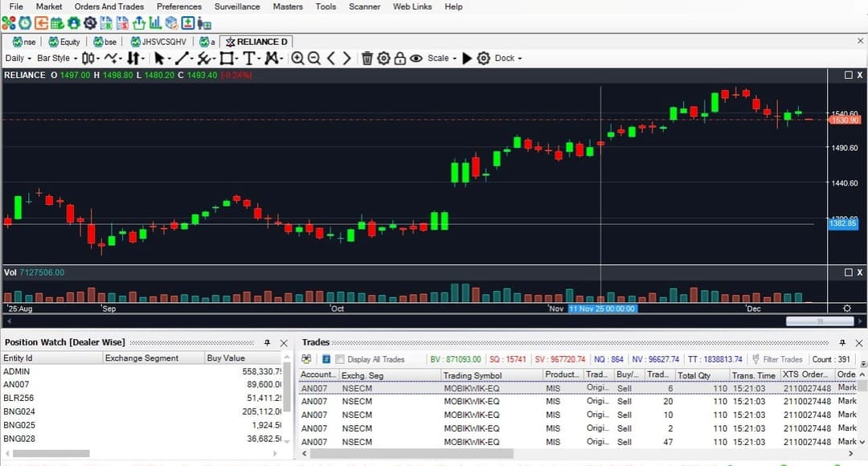
Task: Open chart settings gear next to trash
Action: (383, 58)
